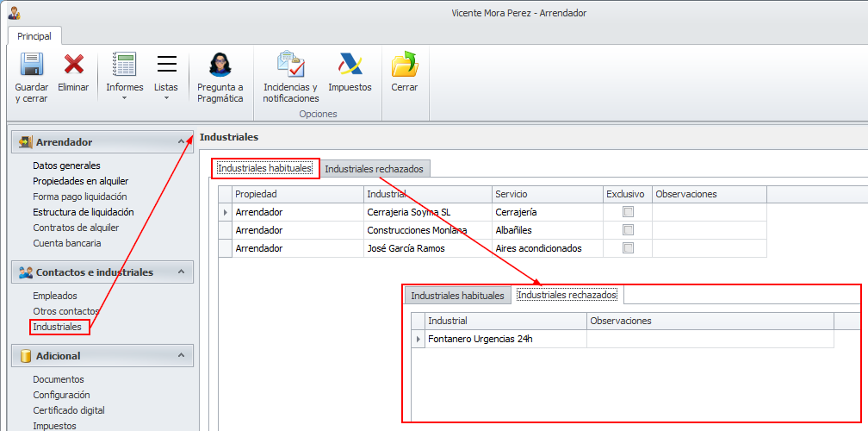Select the Cerrajería service cell
The width and height of the screenshot is (868, 431).
point(547,212)
